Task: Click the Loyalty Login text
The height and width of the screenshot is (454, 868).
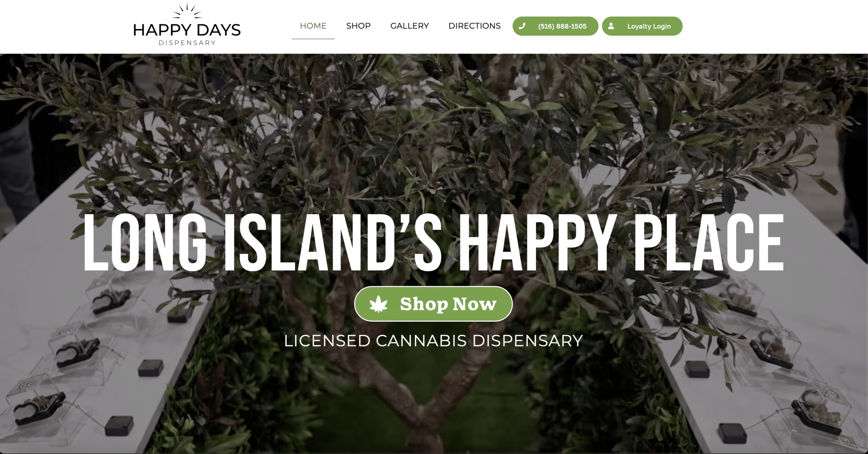Action: tap(649, 26)
